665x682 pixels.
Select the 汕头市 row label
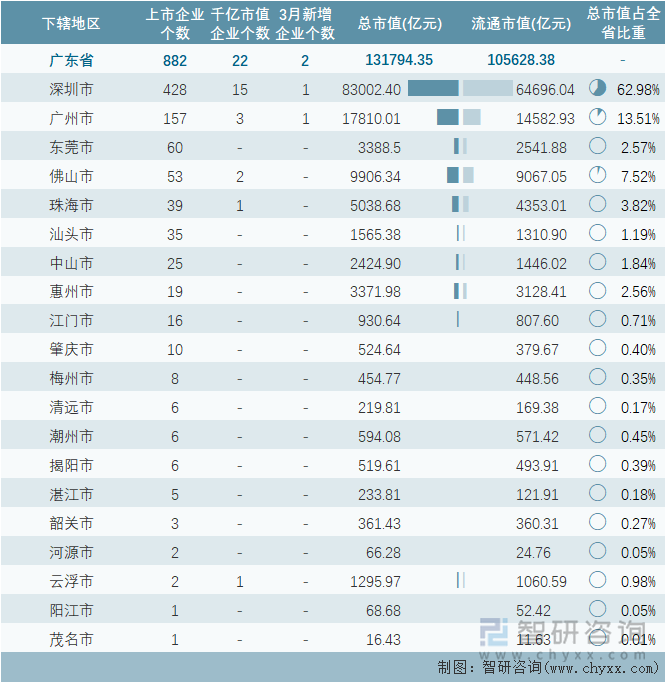71,234
